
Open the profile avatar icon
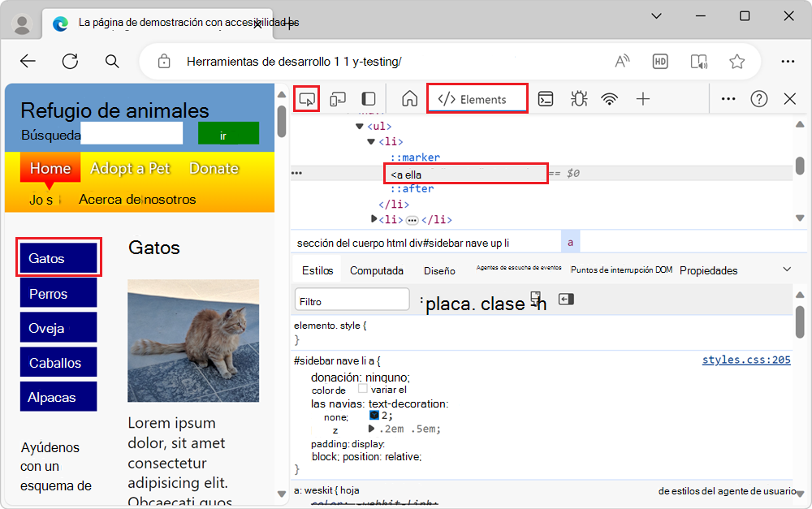click(x=22, y=24)
